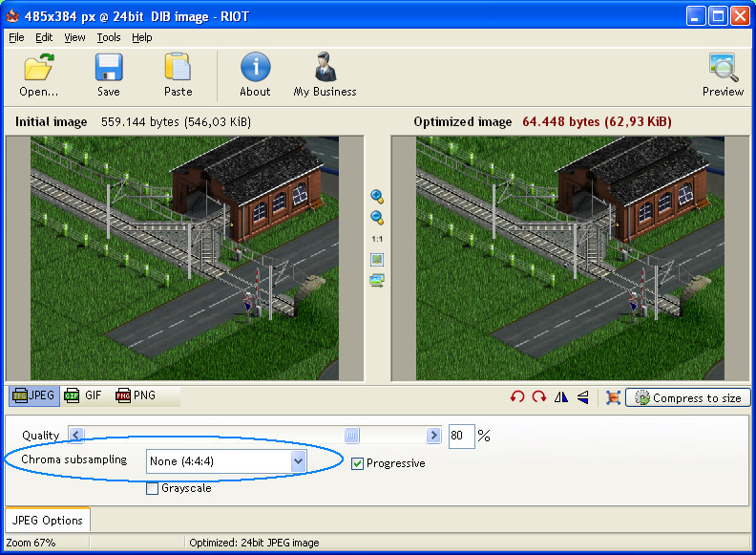
Task: Click the resize image icon
Action: click(613, 397)
